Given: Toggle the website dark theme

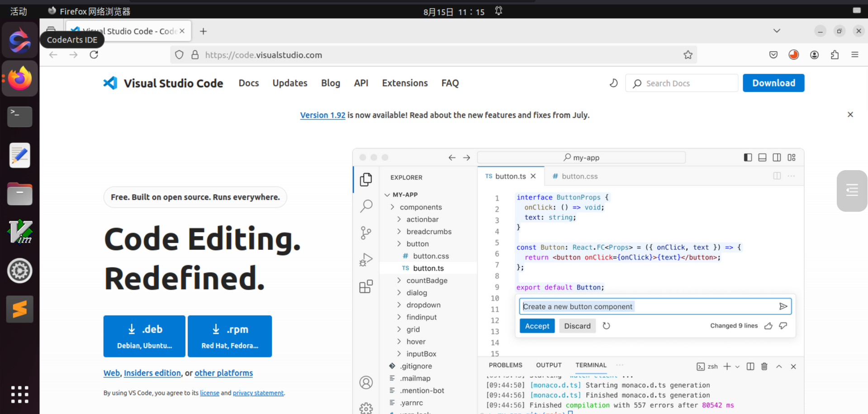Looking at the screenshot, I should pyautogui.click(x=614, y=83).
